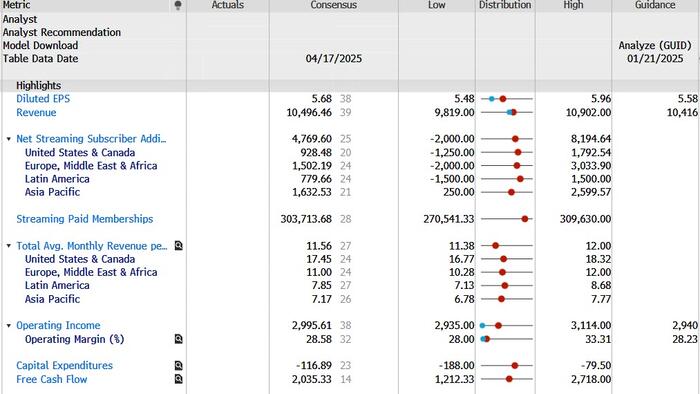This screenshot has width=700, height=394.
Task: Click Revenue low estimate 9,819.00
Action: 454,112
